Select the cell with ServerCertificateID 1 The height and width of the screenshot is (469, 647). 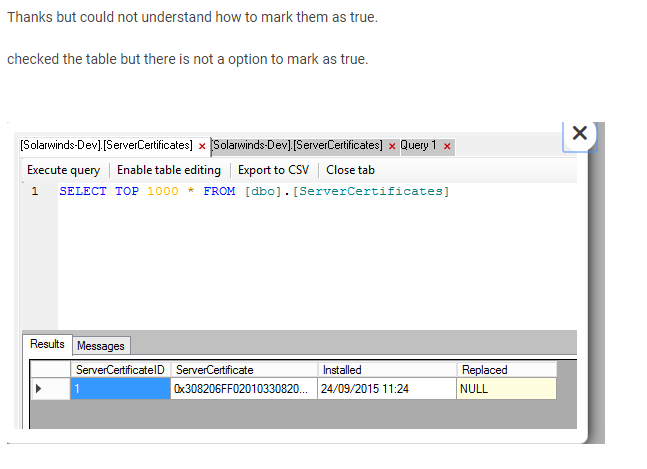click(120, 389)
